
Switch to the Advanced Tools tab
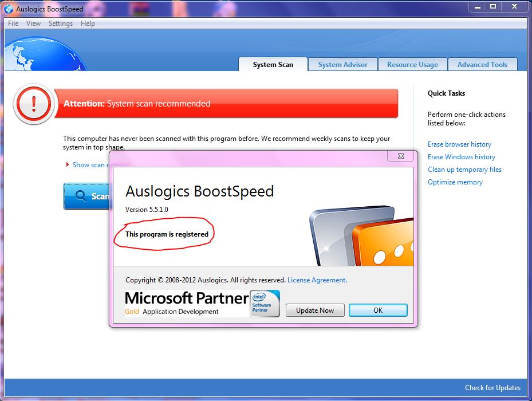coord(482,65)
